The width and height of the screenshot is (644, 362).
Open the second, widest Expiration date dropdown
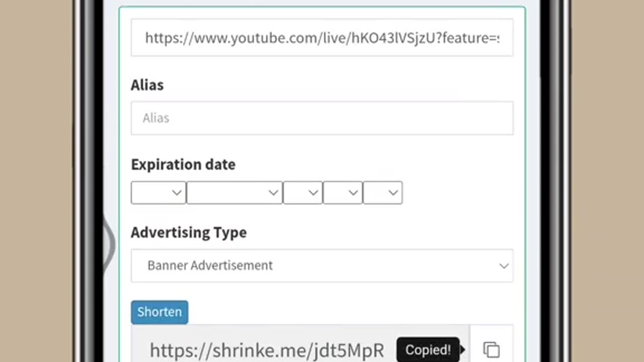point(234,193)
